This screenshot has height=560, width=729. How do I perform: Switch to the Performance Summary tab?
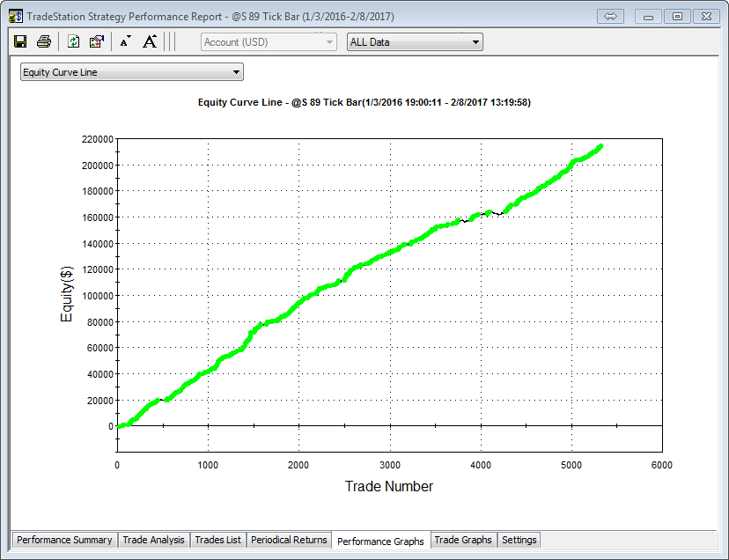[x=64, y=540]
